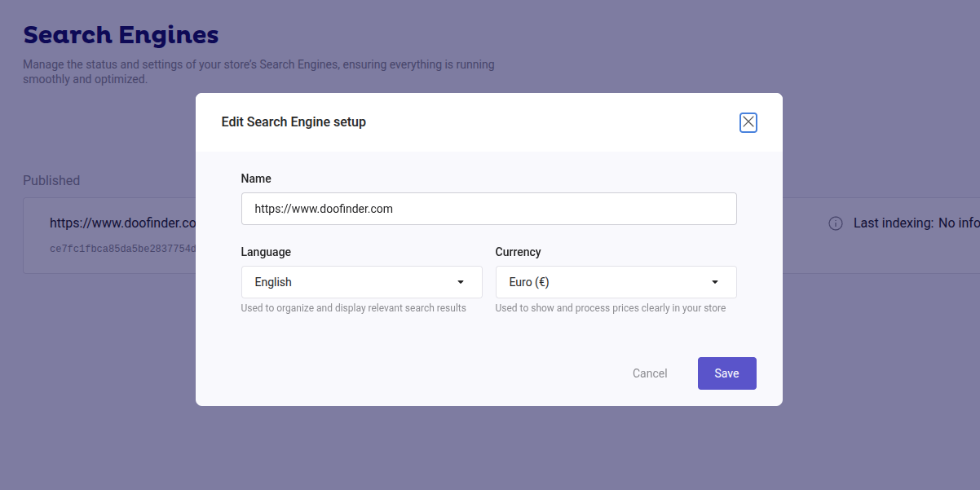Click inside the Name input field
The image size is (980, 490).
click(489, 209)
